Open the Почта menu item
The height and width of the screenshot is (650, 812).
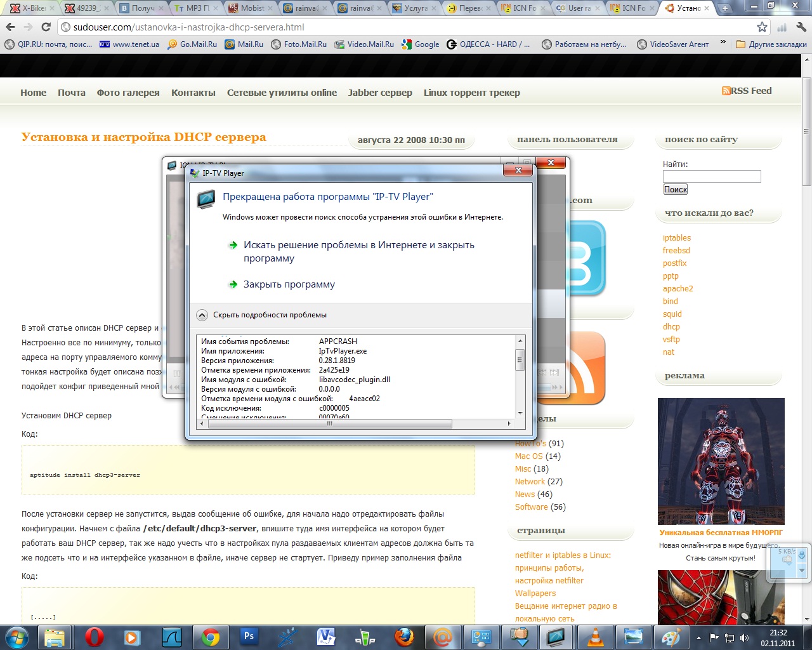pyautogui.click(x=72, y=93)
